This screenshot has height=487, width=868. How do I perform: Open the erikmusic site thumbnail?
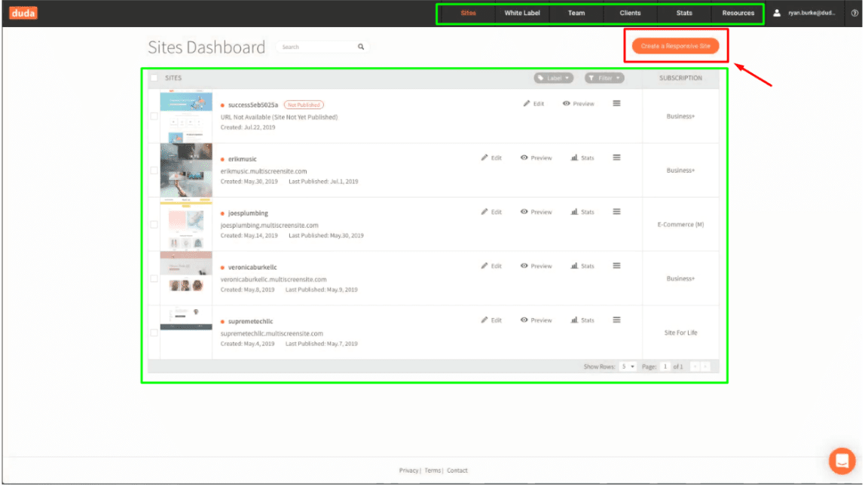(x=187, y=171)
